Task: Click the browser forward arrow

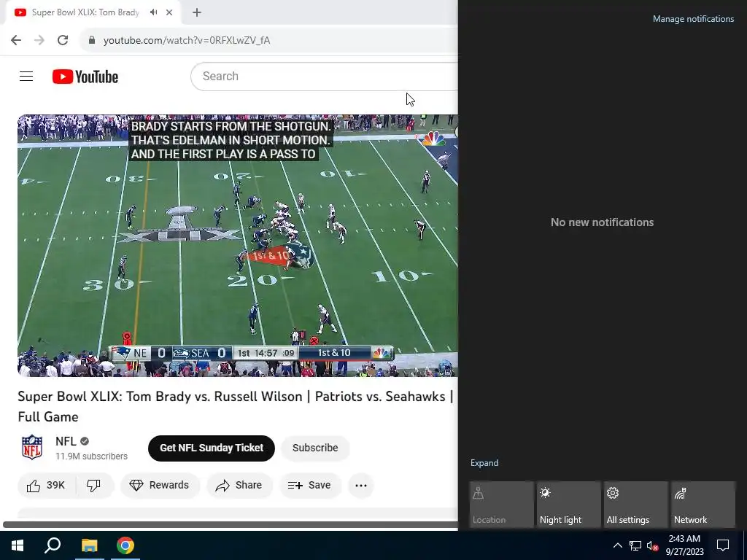Action: pos(39,40)
